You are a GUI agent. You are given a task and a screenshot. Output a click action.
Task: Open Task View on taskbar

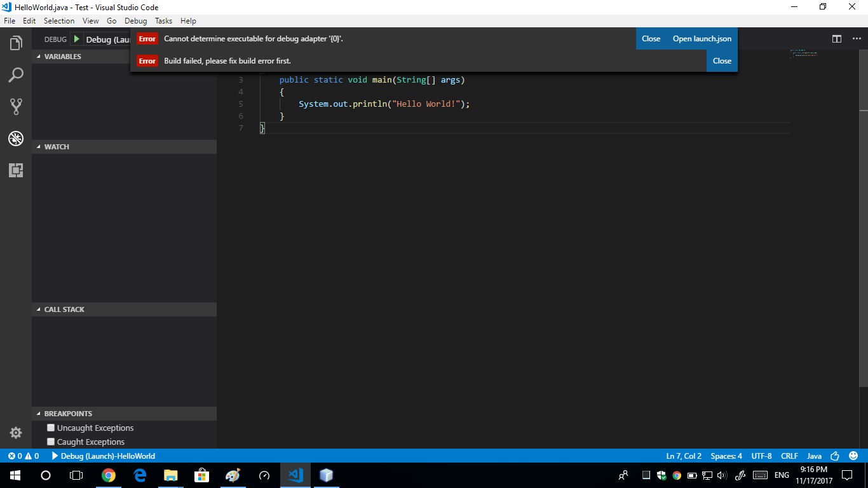pos(76,475)
